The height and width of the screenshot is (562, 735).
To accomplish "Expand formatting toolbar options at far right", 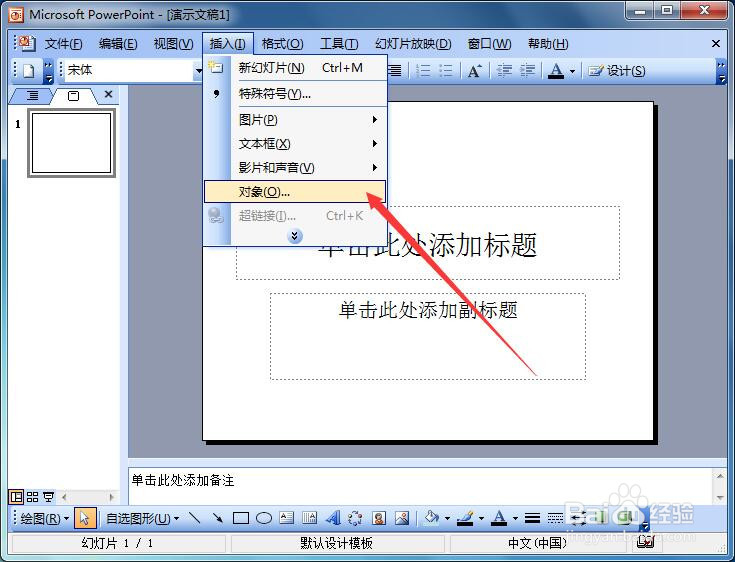I will point(721,71).
